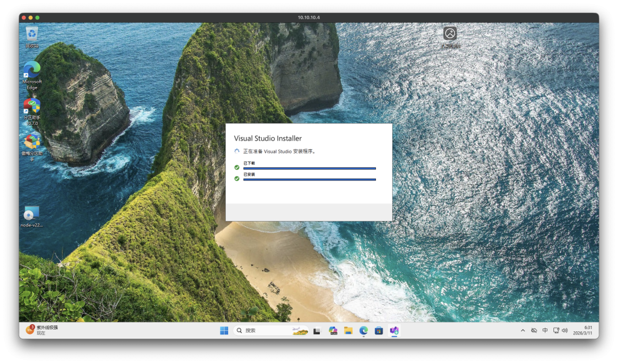Click the 已下载 download progress bar
The image size is (618, 364).
coord(309,168)
